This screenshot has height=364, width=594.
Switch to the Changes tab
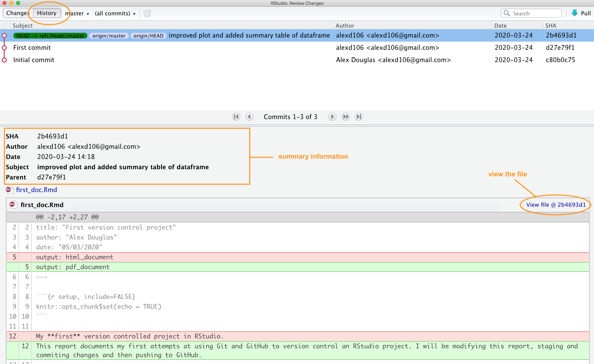click(17, 13)
